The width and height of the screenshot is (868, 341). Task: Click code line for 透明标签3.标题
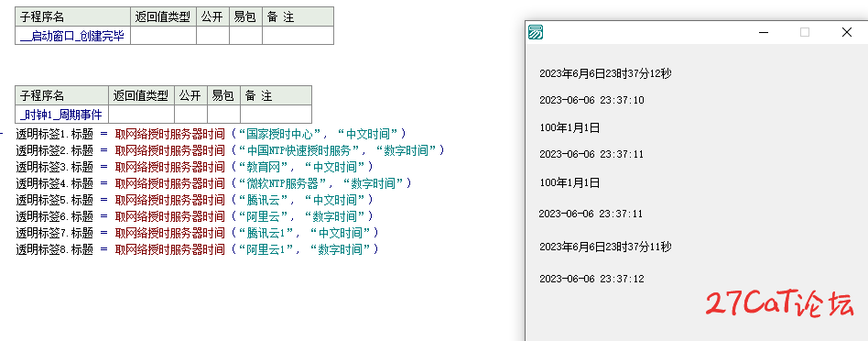coord(194,167)
